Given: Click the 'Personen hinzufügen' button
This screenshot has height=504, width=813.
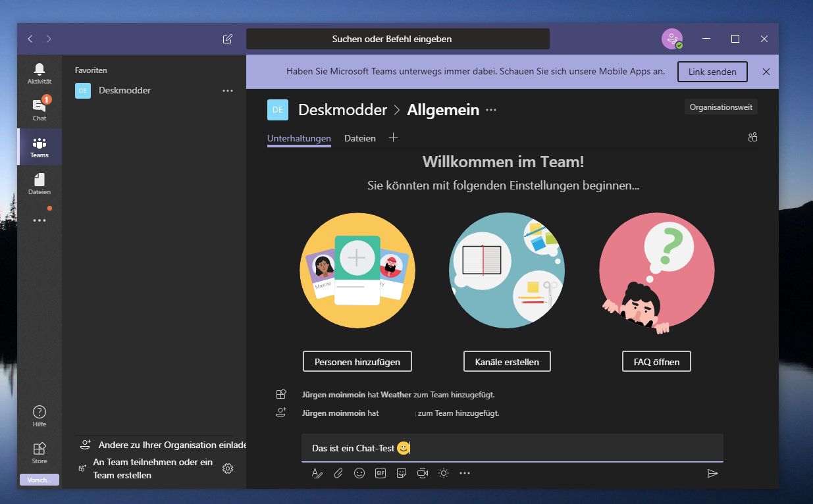Looking at the screenshot, I should click(357, 361).
